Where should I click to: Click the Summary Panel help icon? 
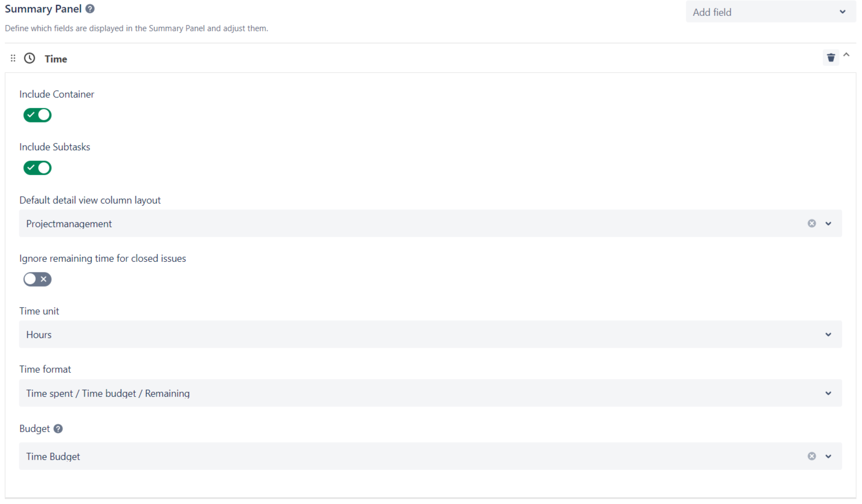[90, 9]
